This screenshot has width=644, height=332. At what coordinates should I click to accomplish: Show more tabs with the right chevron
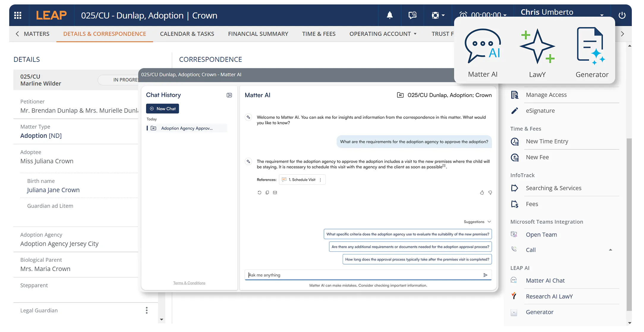point(622,34)
